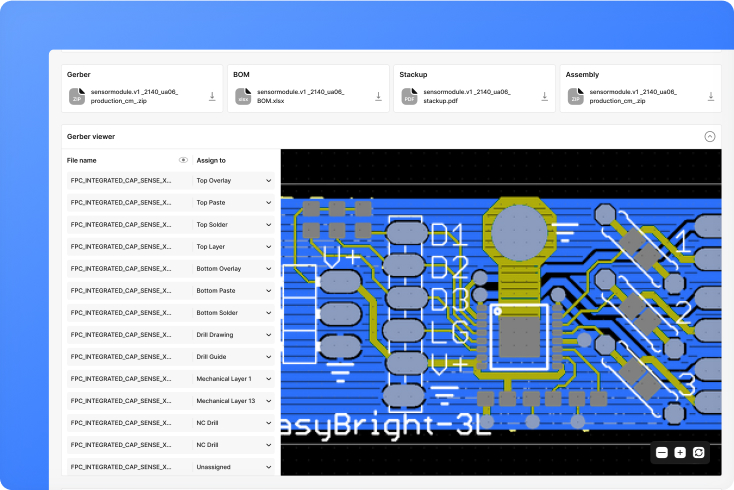Open the Top Solder assignment dropdown

pos(233,225)
